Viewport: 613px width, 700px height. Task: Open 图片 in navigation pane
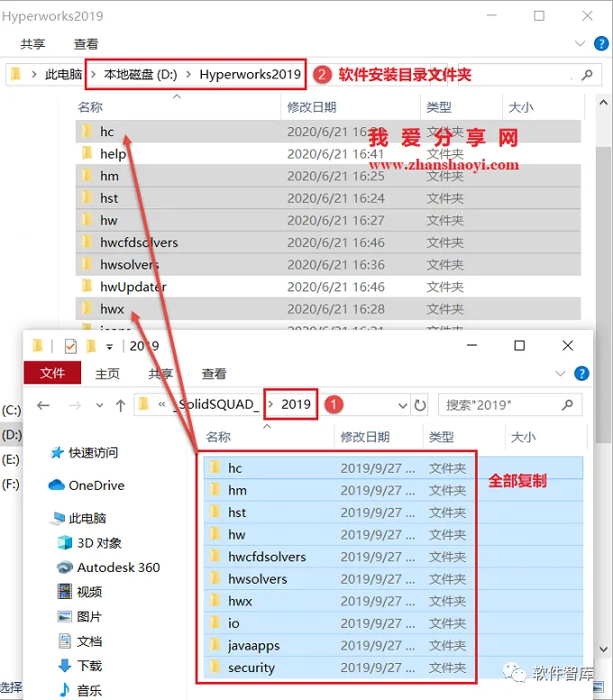[x=80, y=616]
